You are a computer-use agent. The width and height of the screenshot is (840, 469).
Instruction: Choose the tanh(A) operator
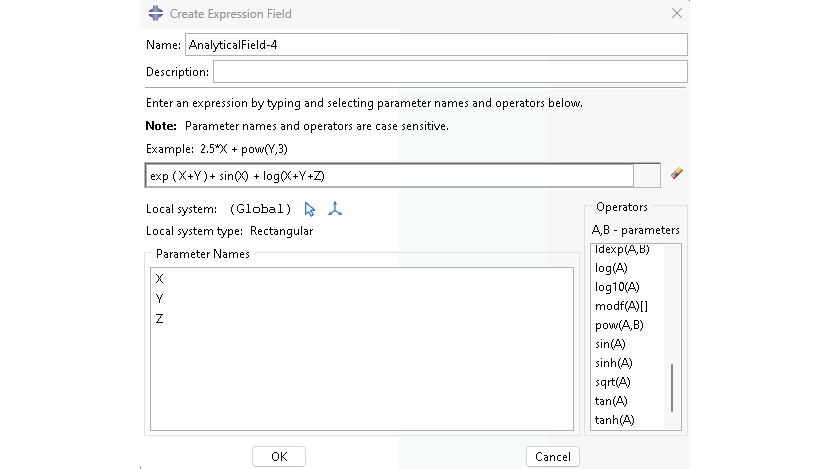tap(614, 420)
